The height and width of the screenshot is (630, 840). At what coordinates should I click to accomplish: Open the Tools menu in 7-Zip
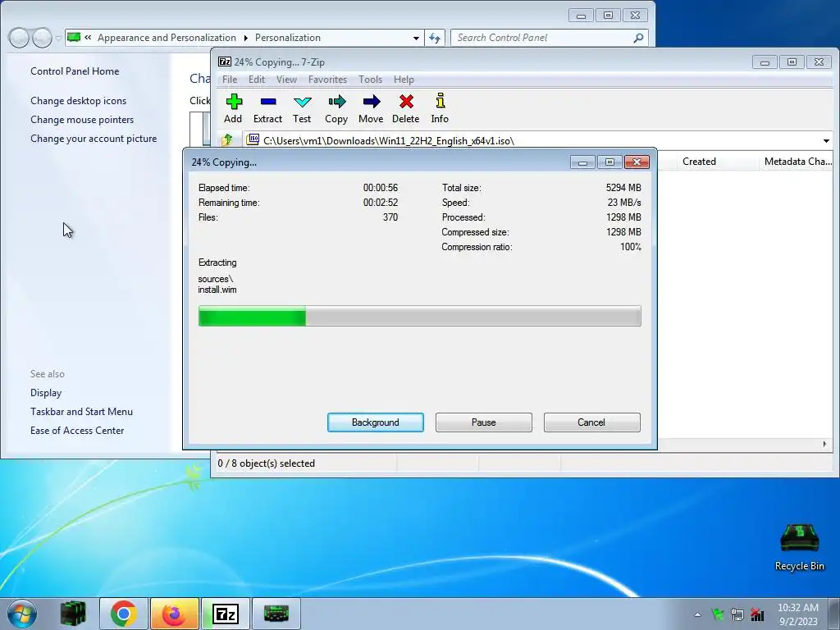pyautogui.click(x=370, y=80)
